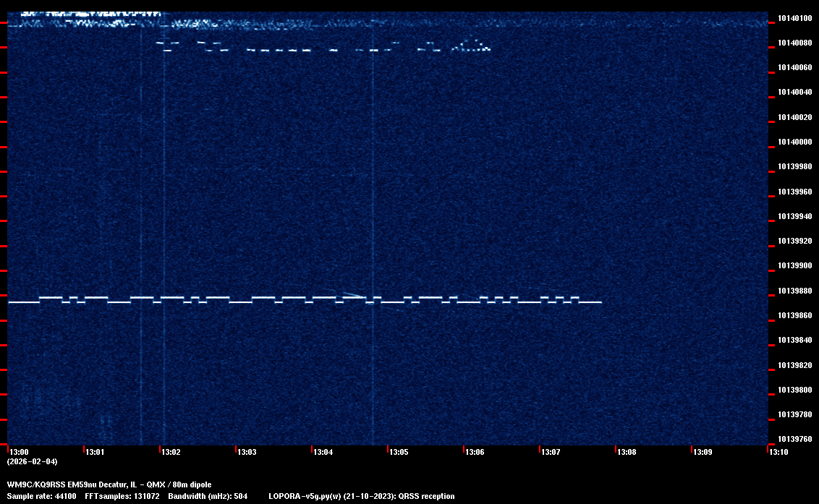Click the triangular signal pattern near 13:06
Image resolution: width=819 pixels, height=504 pixels.
click(x=472, y=45)
